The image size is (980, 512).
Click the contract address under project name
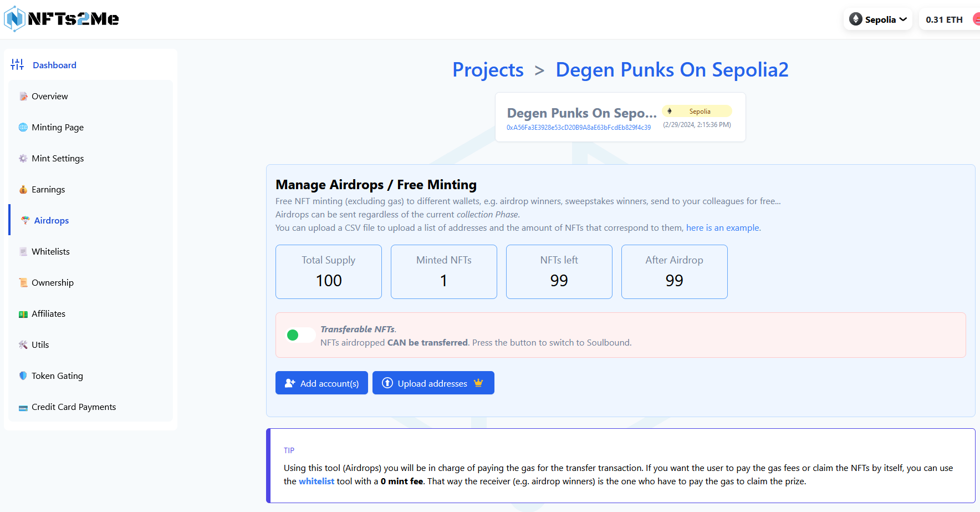(x=578, y=128)
